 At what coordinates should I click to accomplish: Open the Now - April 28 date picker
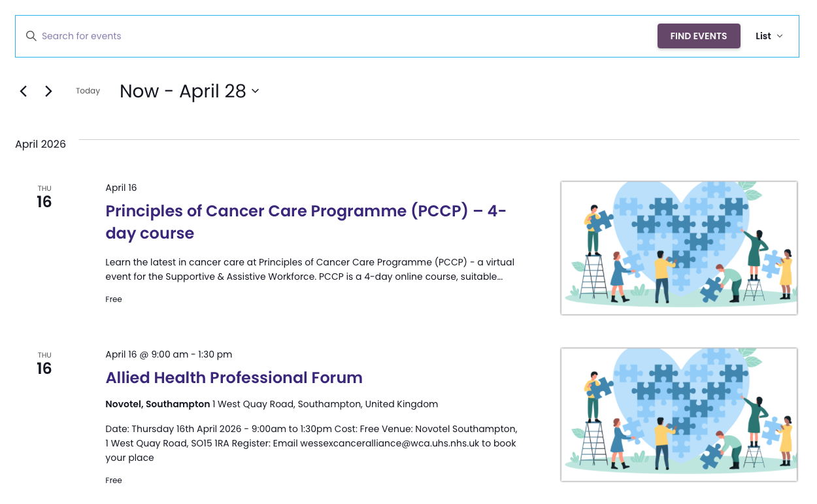[x=183, y=92]
